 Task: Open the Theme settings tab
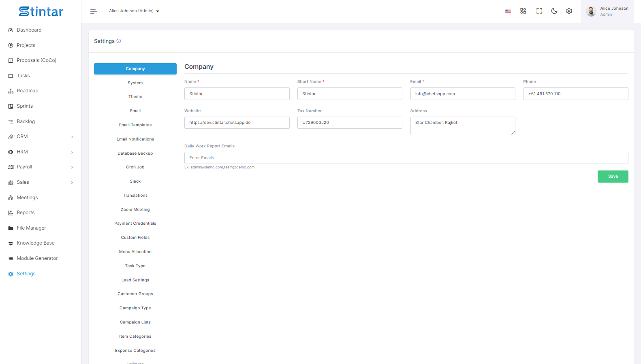pyautogui.click(x=135, y=97)
